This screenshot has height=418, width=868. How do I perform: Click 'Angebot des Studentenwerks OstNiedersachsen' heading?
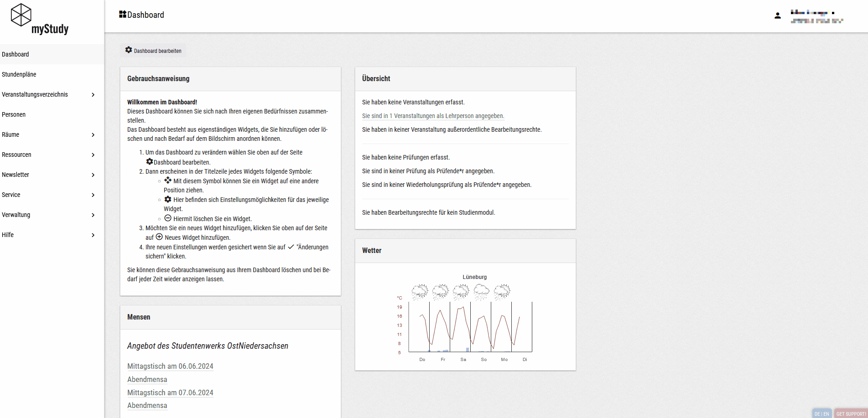click(x=208, y=346)
